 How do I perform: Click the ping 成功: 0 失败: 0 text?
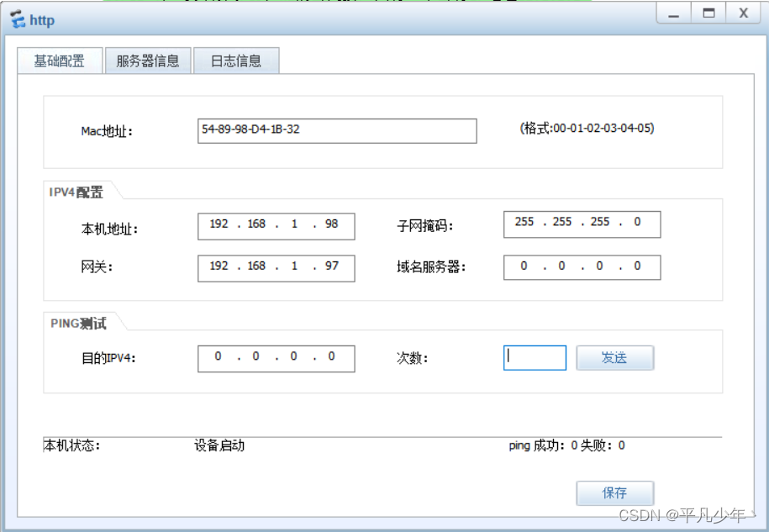coord(566,445)
